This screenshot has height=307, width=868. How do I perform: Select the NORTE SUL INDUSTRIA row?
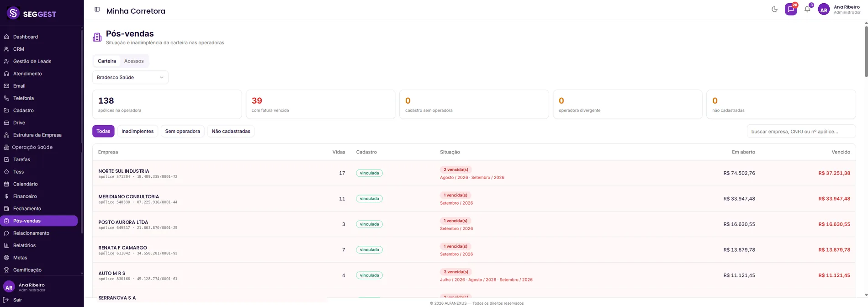pos(474,173)
